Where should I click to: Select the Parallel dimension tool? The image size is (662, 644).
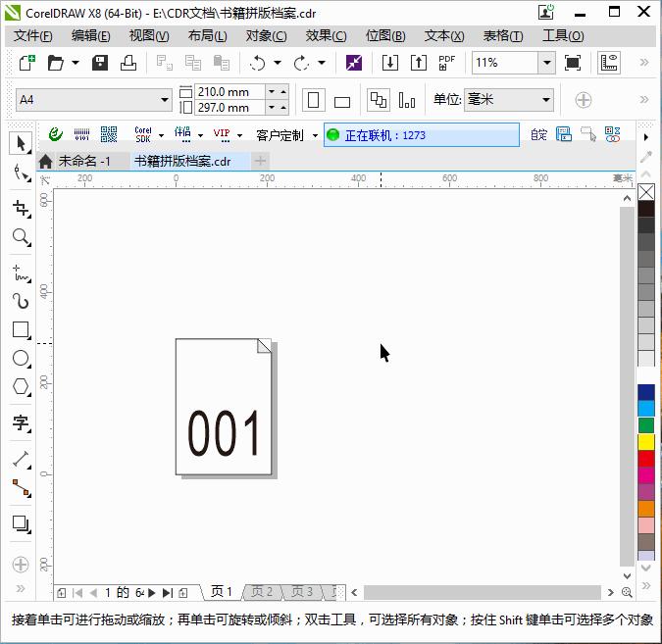tap(22, 460)
